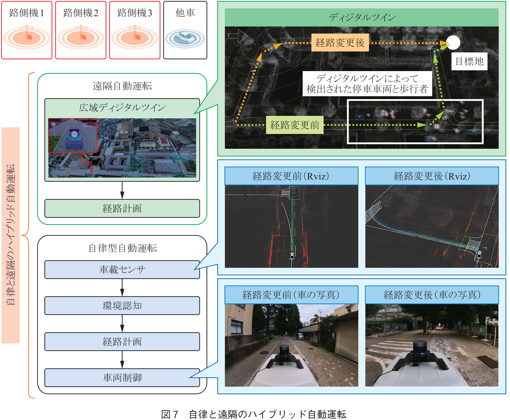Click the 目標地 label
510x420 pixels.
(x=469, y=61)
